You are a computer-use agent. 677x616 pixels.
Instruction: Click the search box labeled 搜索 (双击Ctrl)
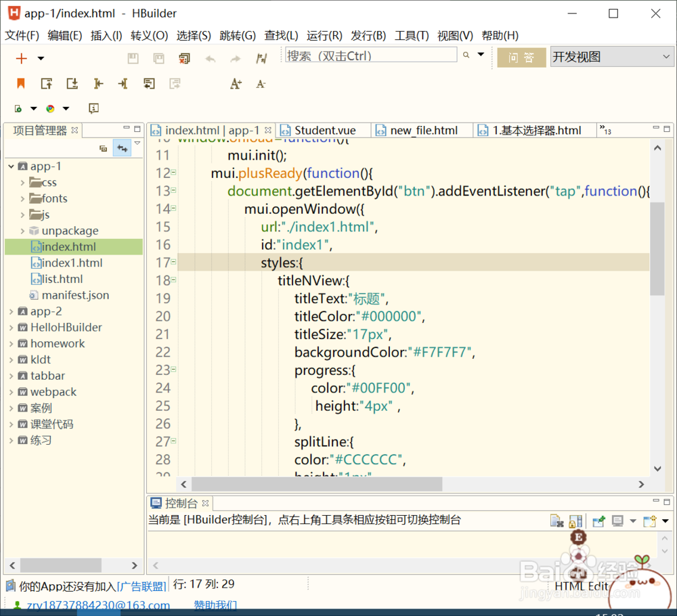click(371, 56)
